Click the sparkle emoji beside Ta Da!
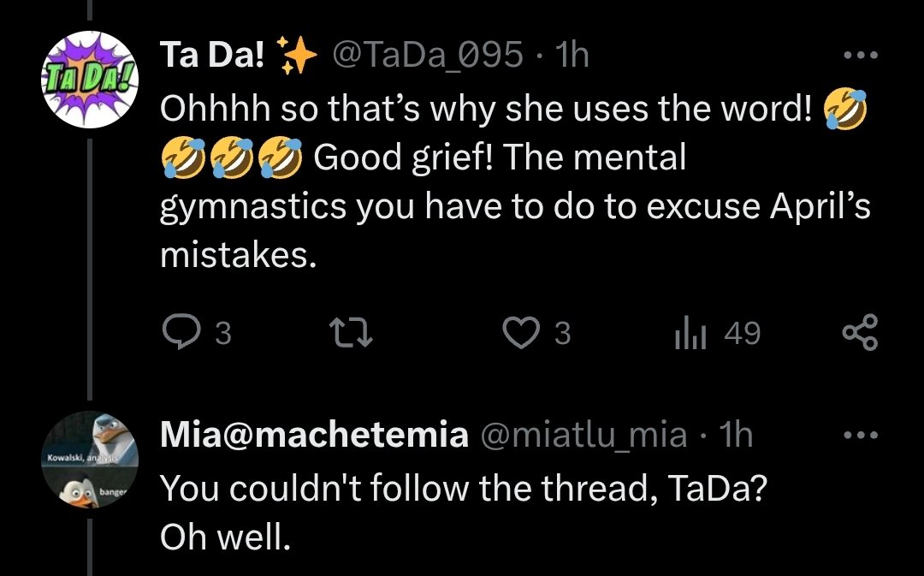Screen dimensions: 924x576 coord(297,55)
